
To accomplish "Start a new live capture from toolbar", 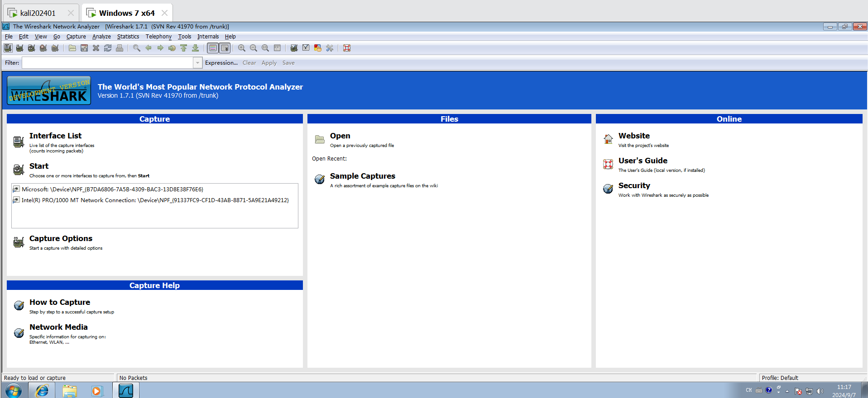I will coord(31,48).
